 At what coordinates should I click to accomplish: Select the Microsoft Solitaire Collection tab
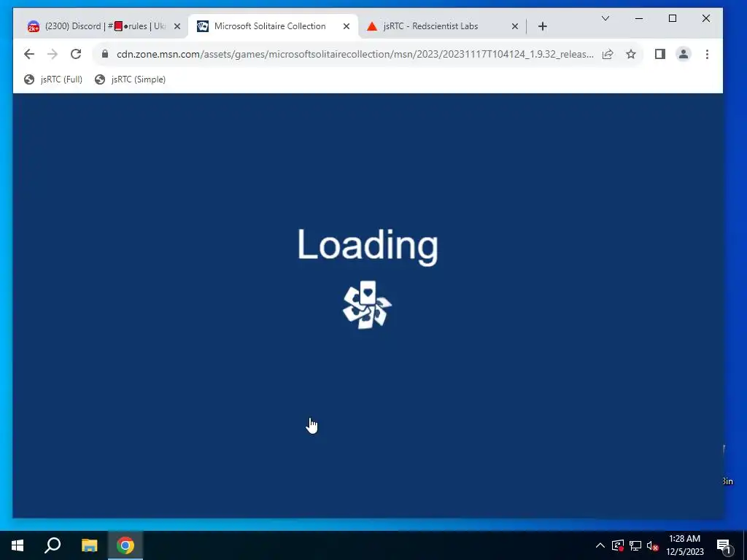pyautogui.click(x=274, y=26)
